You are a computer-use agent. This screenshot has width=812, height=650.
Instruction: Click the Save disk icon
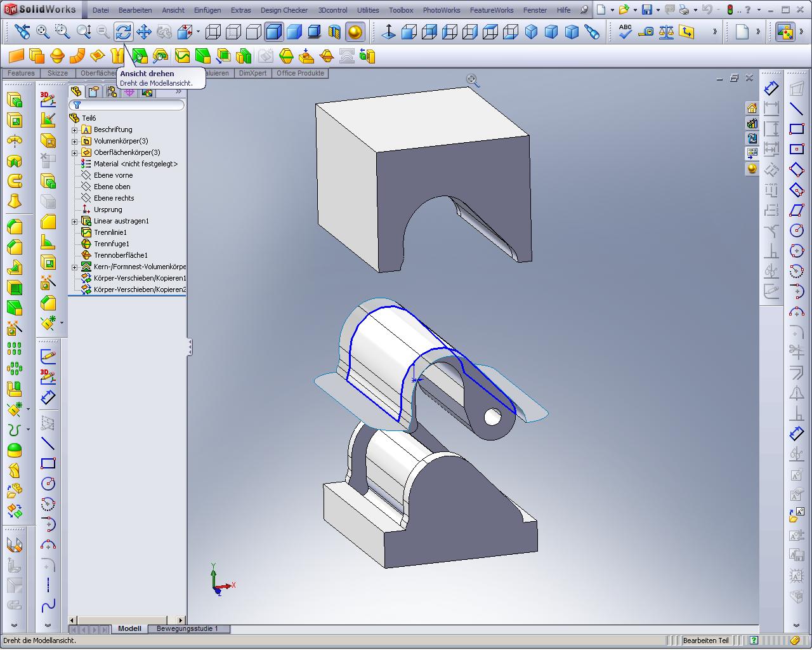(646, 10)
